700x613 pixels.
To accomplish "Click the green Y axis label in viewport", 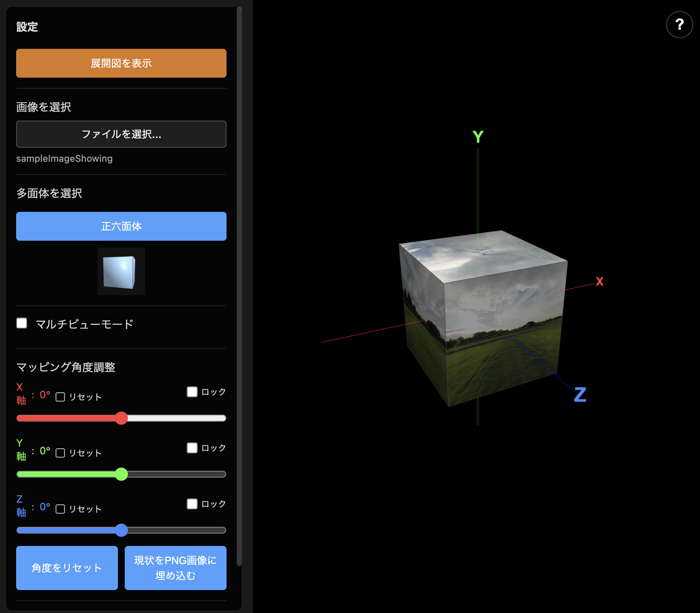I will 478,137.
